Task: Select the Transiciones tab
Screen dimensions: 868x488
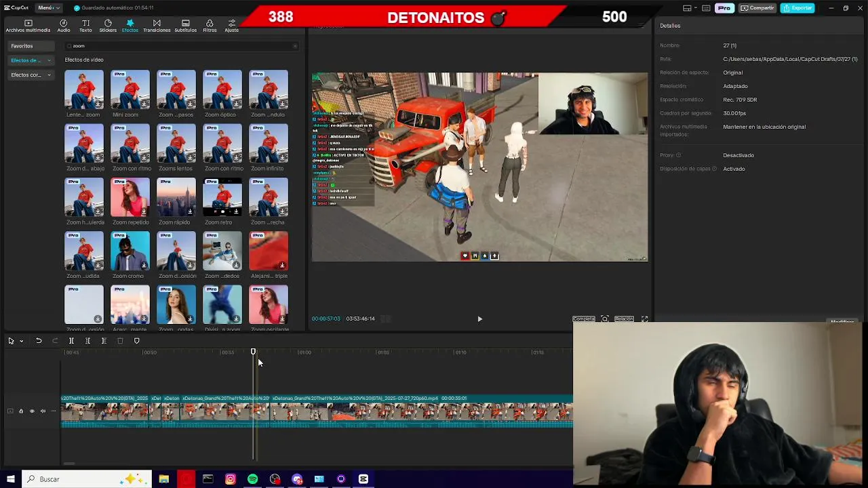Action: (157, 26)
